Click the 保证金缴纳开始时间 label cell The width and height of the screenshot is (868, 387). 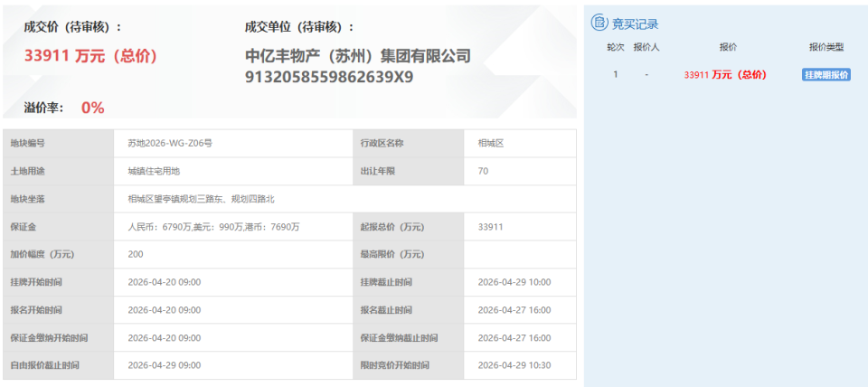pyautogui.click(x=58, y=337)
